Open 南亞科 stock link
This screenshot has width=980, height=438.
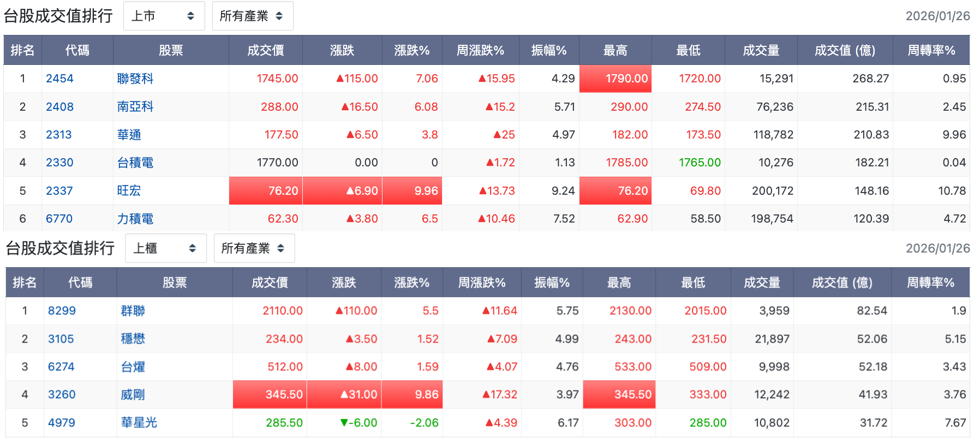(x=135, y=107)
